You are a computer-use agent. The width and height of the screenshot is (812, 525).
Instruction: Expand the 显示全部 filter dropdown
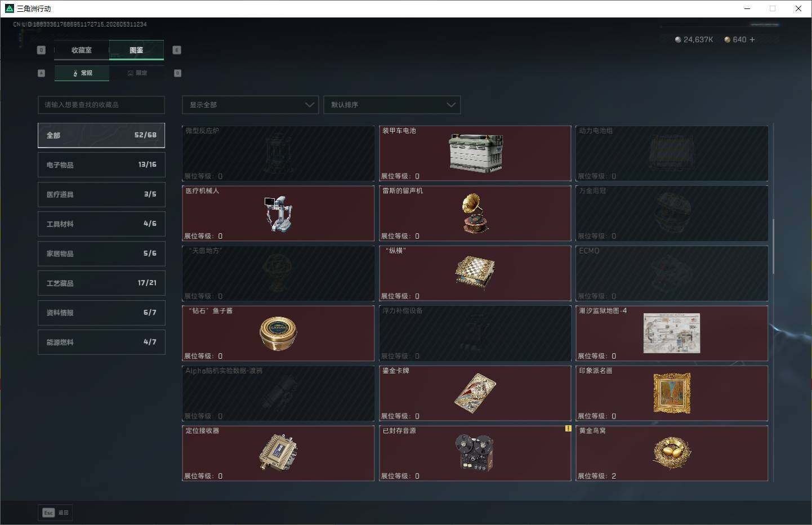point(251,105)
